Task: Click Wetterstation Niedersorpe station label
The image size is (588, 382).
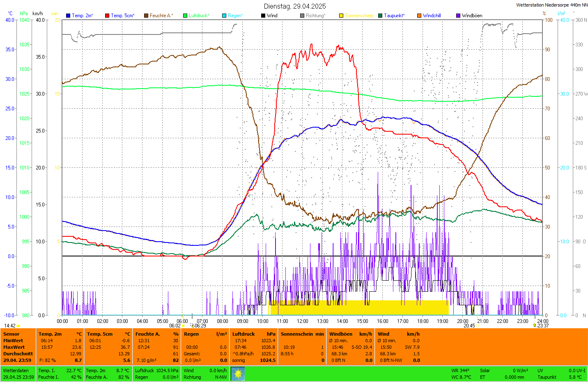Action: pos(551,5)
